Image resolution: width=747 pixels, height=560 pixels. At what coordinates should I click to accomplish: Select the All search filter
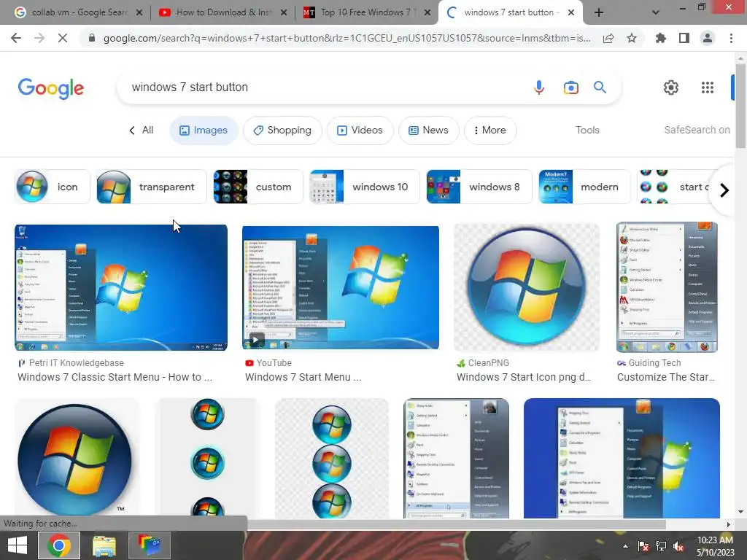click(142, 131)
